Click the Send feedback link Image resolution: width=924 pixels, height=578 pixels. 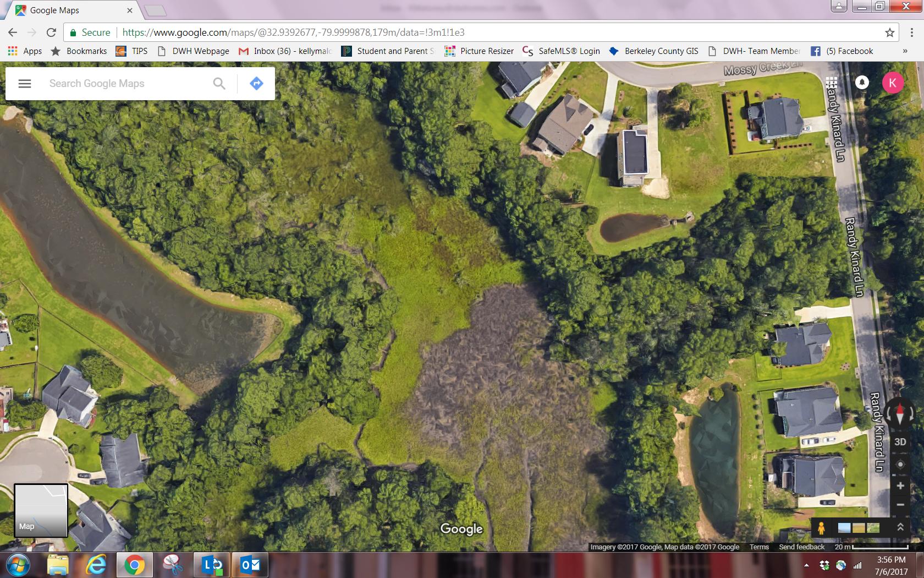tap(801, 547)
